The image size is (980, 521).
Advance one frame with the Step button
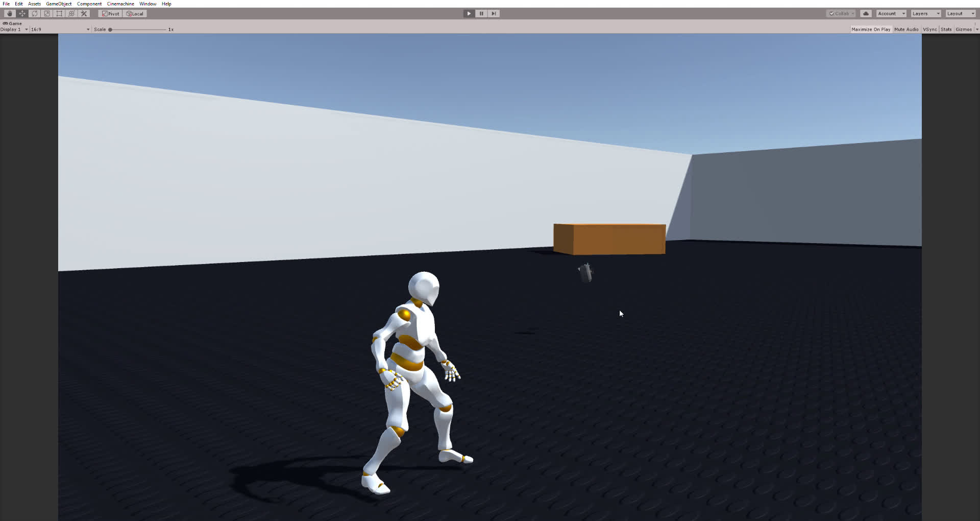494,14
